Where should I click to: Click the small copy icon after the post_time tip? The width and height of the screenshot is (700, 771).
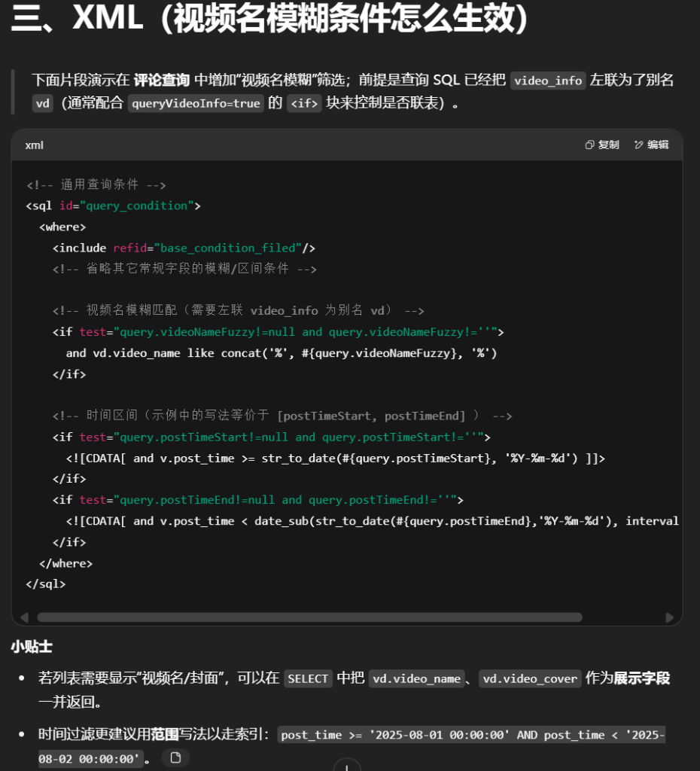(175, 757)
